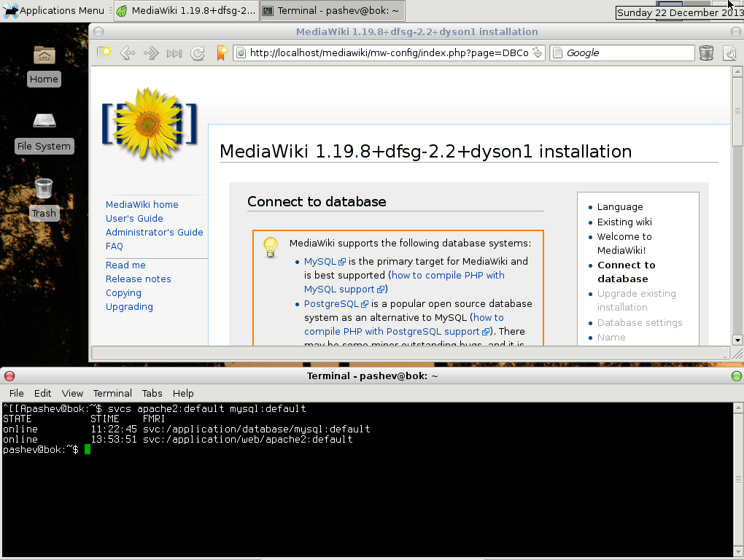Open the Home folder desktop icon
The height and width of the screenshot is (560, 744).
pyautogui.click(x=44, y=66)
